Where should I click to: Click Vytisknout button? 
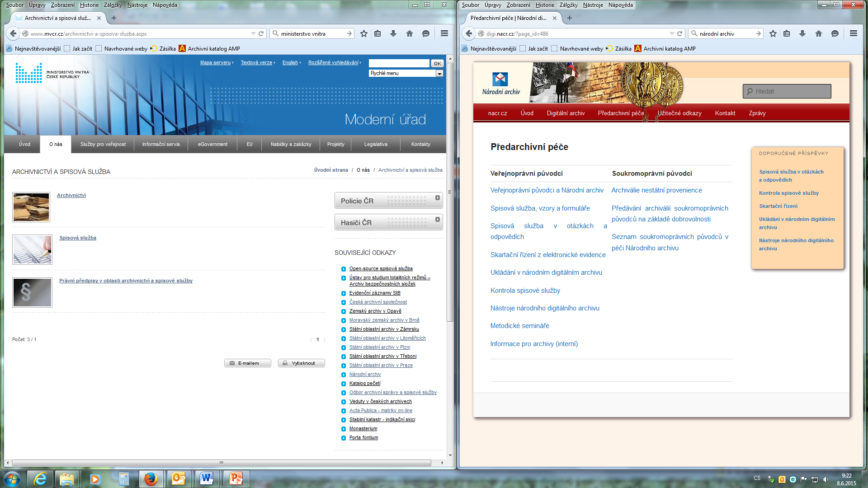coord(302,363)
